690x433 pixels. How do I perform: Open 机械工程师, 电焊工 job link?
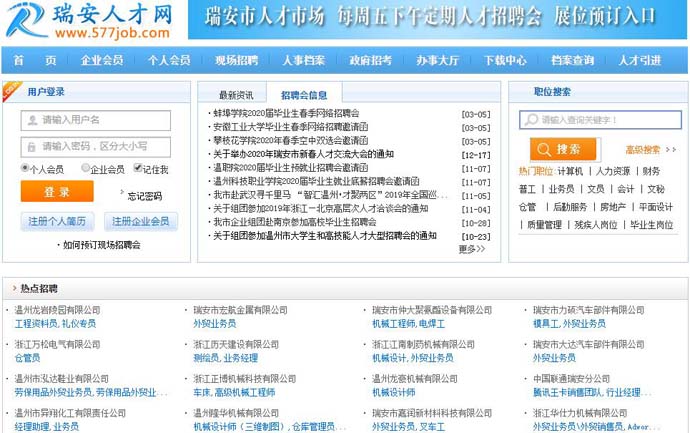[408, 324]
